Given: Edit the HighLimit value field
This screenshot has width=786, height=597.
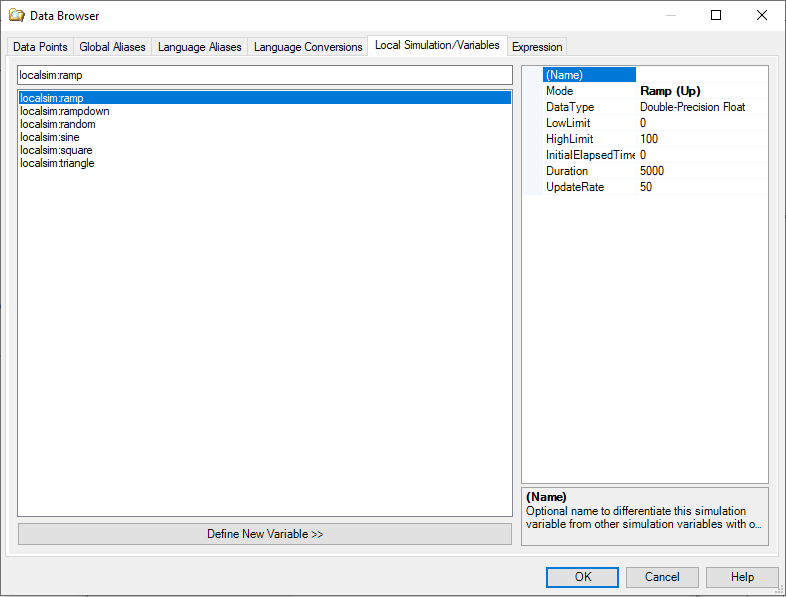Looking at the screenshot, I should pos(700,139).
